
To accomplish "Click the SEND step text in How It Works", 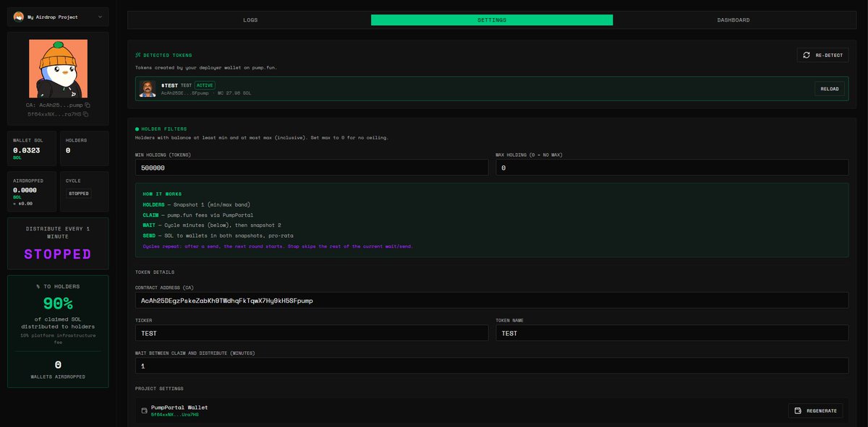I will tap(150, 236).
